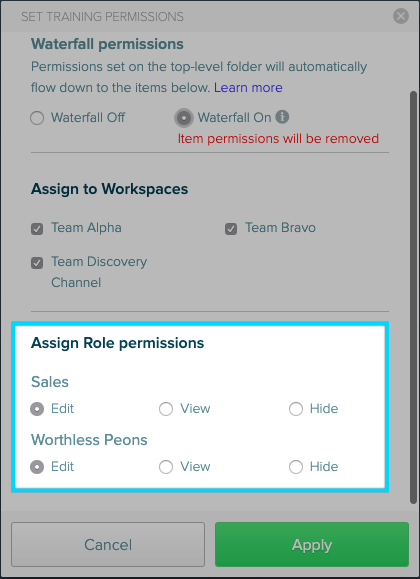Select the Waterfall Off radio button

37,118
